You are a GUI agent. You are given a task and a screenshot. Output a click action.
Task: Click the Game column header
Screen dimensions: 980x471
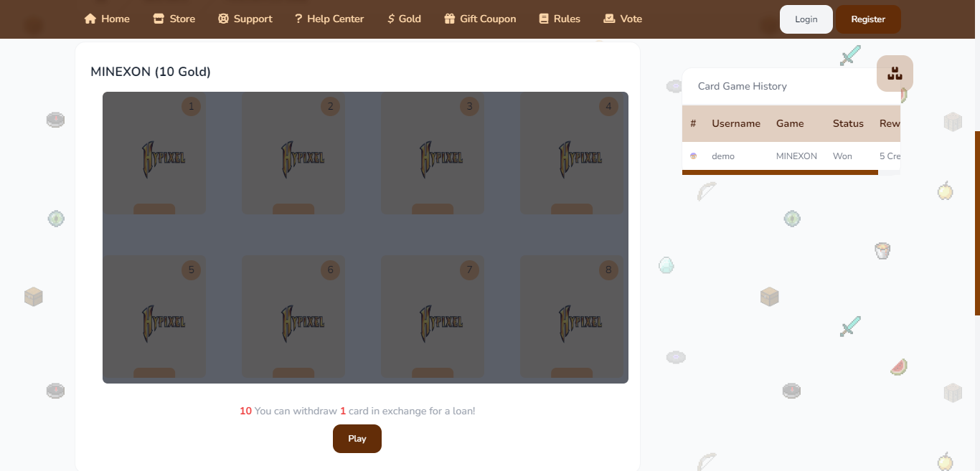(x=790, y=123)
